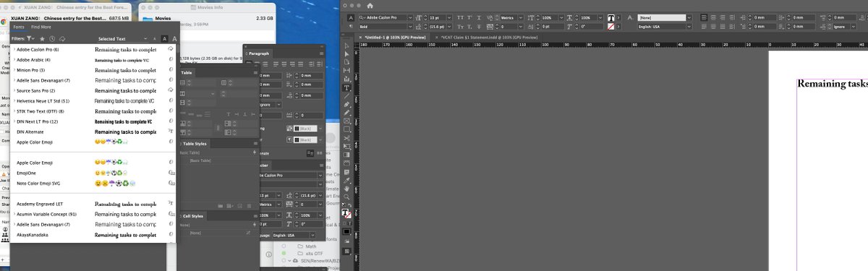868x271 pixels.
Task: Expand the Helvetica Neue LT Std family
Action: click(x=14, y=101)
